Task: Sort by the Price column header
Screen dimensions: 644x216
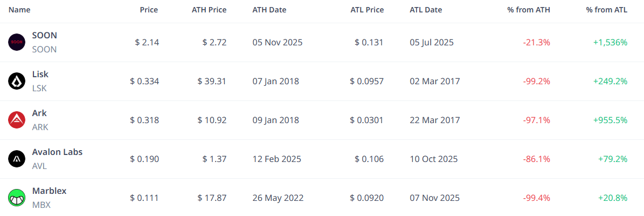Action: [x=149, y=10]
